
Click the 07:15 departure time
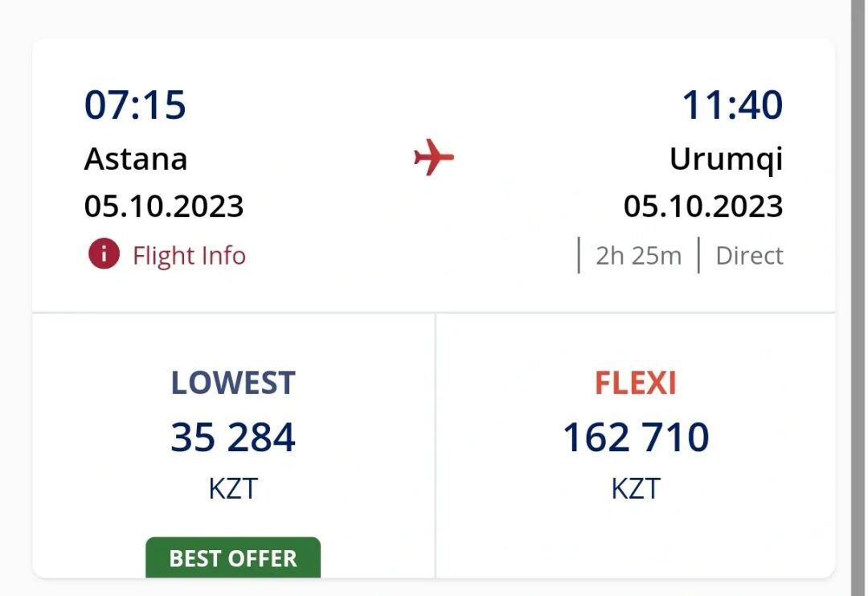(135, 105)
